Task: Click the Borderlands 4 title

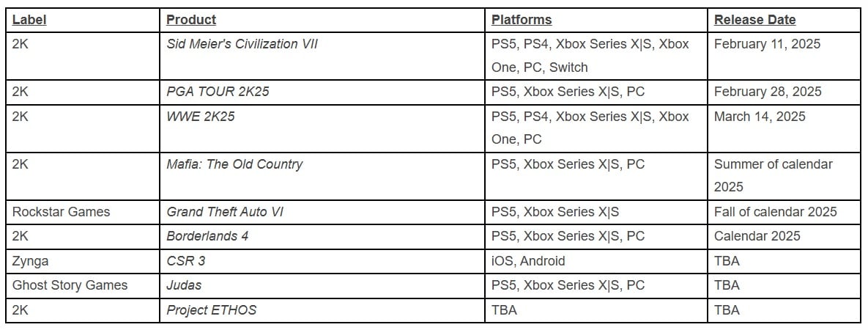Action: pos(207,236)
